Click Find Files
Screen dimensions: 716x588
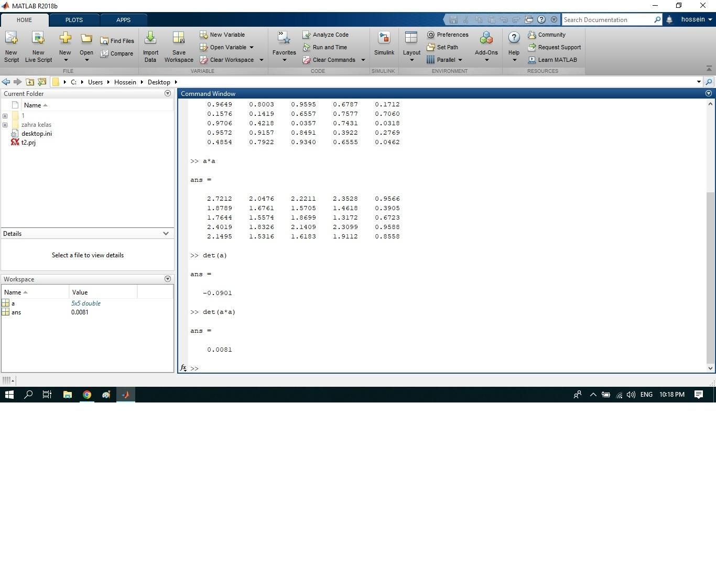[x=117, y=41]
